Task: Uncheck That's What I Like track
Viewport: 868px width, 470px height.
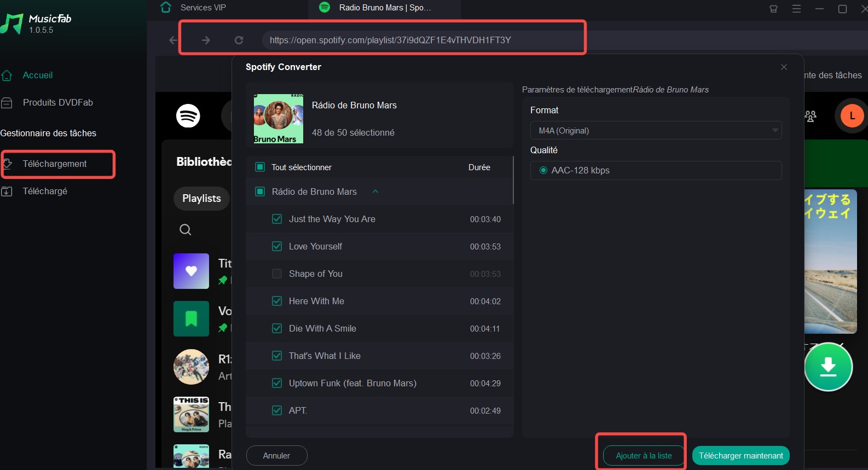Action: click(x=277, y=356)
